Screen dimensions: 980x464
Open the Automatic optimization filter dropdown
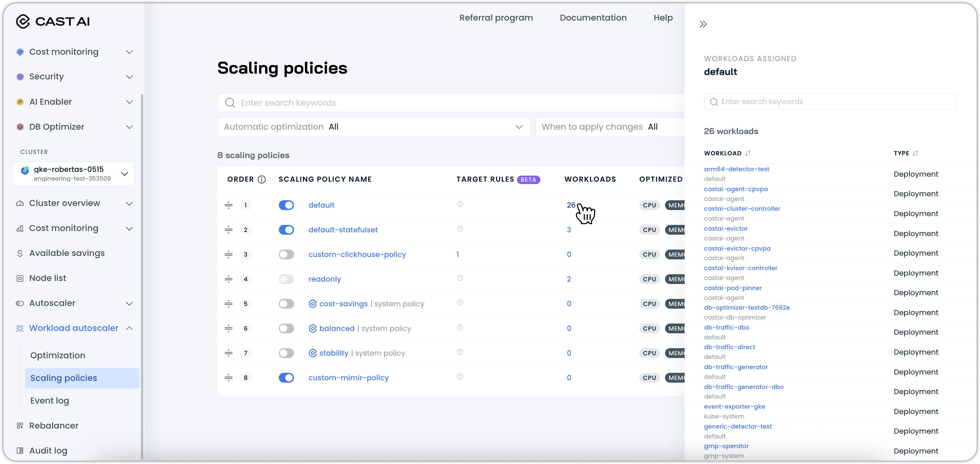click(x=374, y=127)
